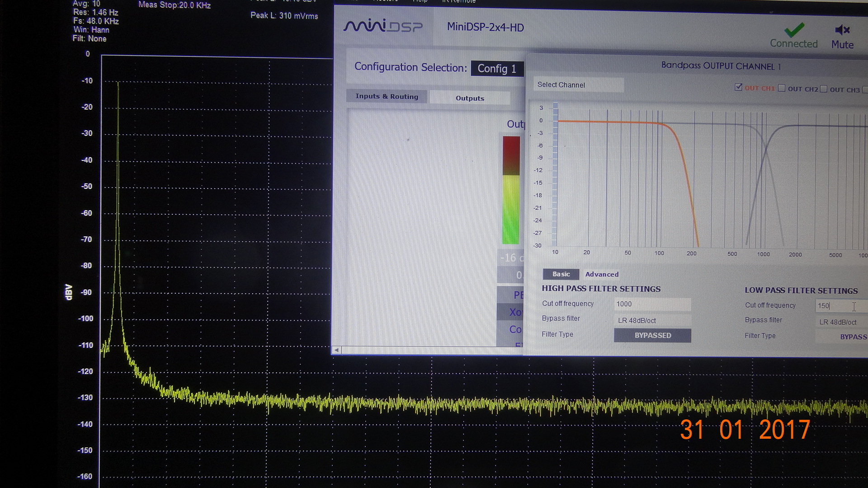Click the high pass cut off frequency field

coord(652,304)
